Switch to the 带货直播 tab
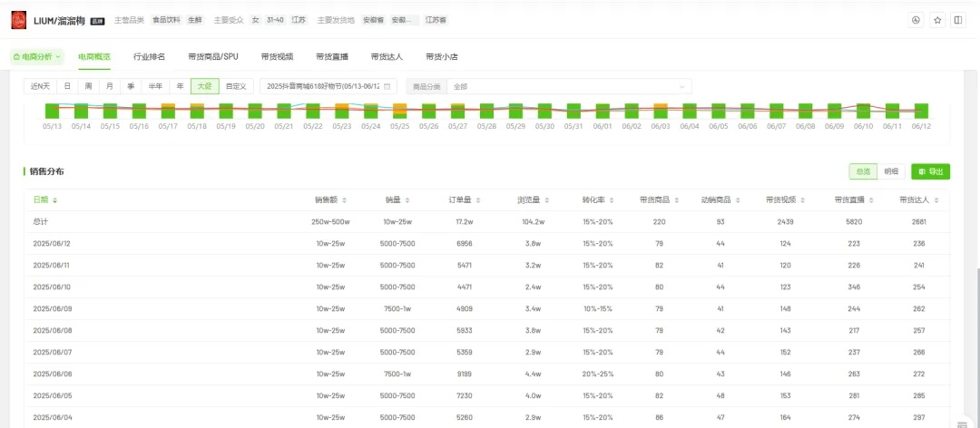This screenshot has height=428, width=980. click(x=332, y=56)
